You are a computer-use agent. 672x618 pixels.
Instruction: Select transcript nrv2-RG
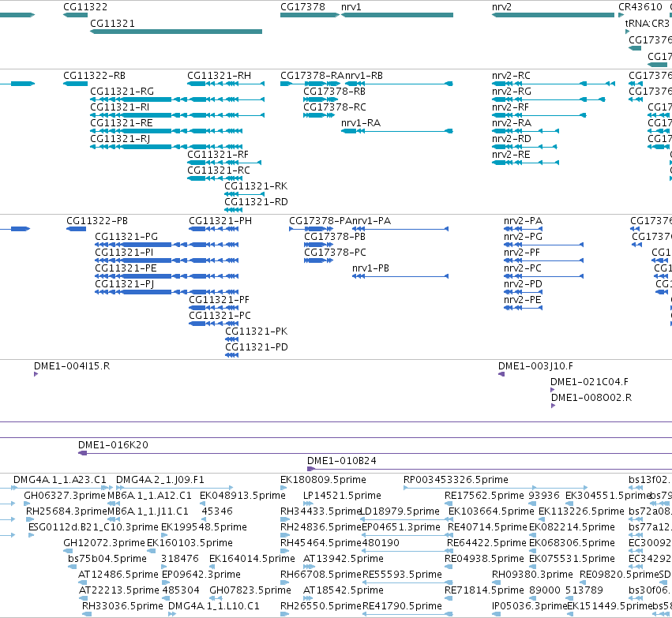coord(549,99)
